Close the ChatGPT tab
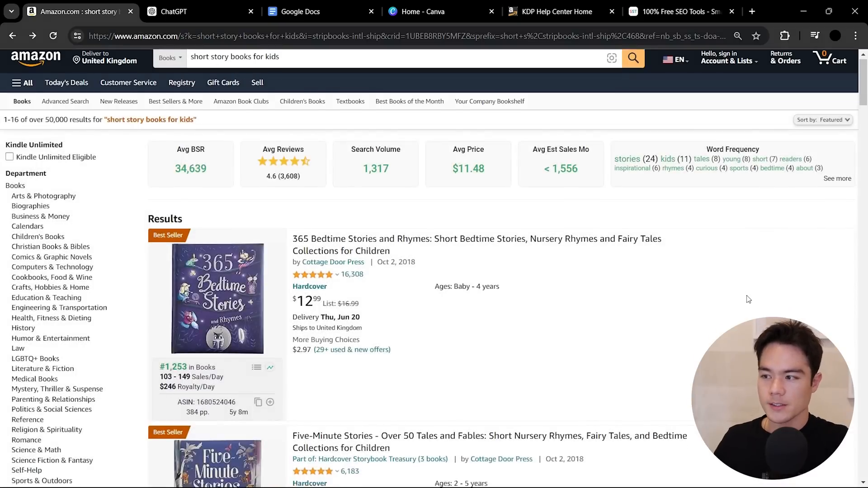This screenshot has height=488, width=868. 251,11
